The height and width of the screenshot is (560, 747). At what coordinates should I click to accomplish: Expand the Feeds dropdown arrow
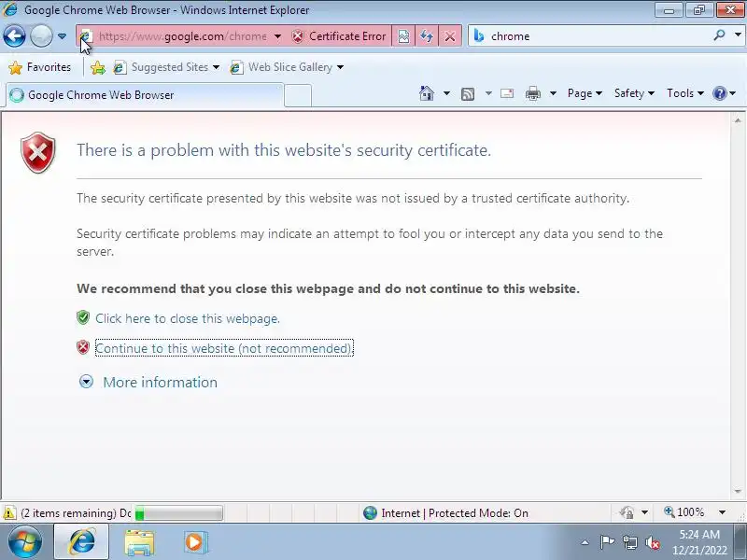coord(488,93)
